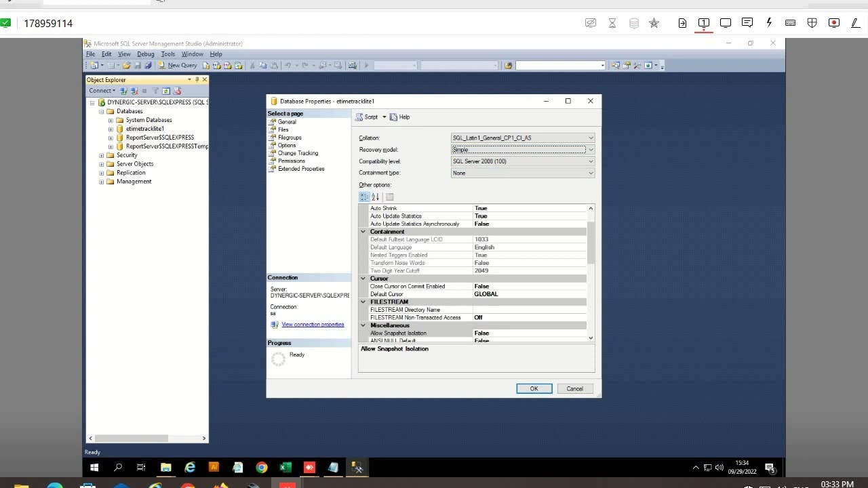Click the Auto Shrink True value
This screenshot has width=868, height=488.
530,208
